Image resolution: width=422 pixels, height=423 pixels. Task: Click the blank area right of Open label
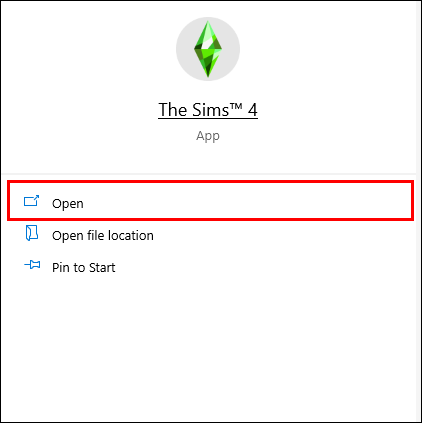[x=247, y=203]
